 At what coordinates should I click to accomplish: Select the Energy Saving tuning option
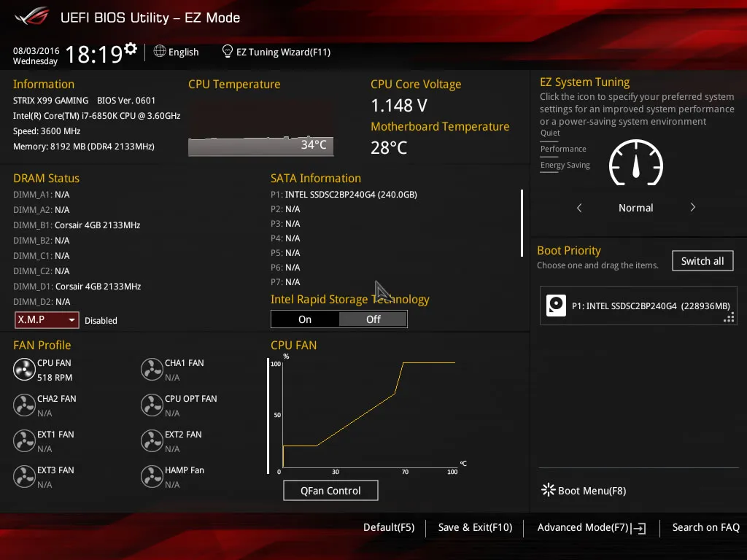565,166
